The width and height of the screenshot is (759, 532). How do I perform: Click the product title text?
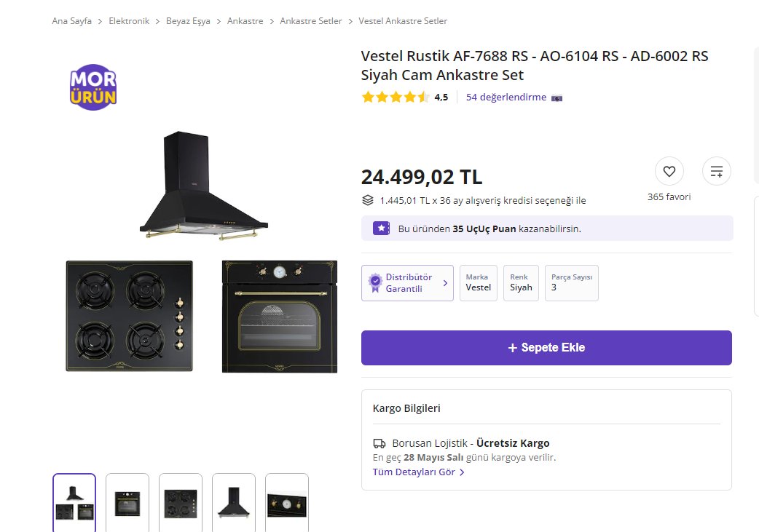point(535,65)
